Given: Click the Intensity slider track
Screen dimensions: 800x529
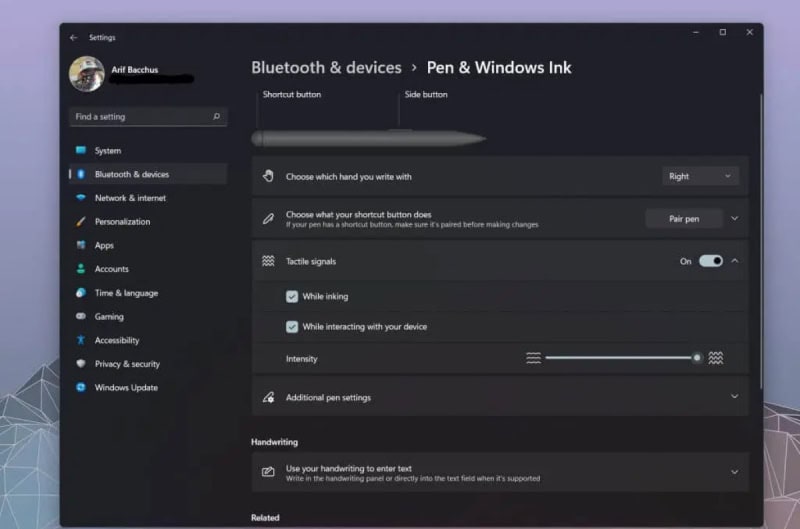Looking at the screenshot, I should pyautogui.click(x=620, y=358).
